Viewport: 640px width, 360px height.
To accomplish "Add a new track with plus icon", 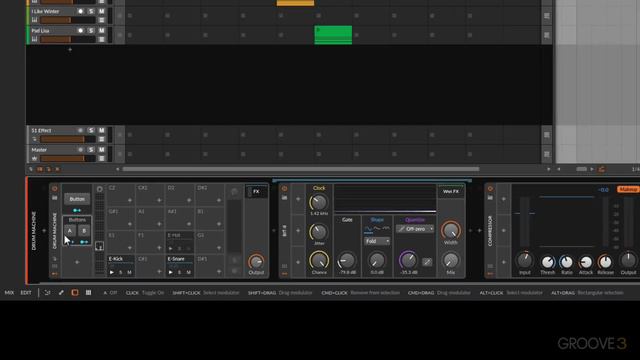I will tap(70, 49).
